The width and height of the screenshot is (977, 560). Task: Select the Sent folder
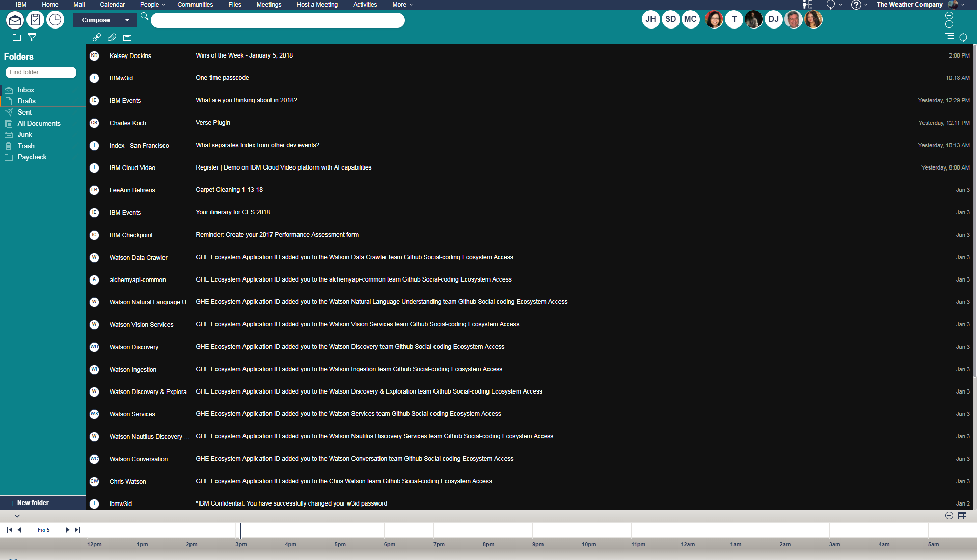(x=43, y=113)
